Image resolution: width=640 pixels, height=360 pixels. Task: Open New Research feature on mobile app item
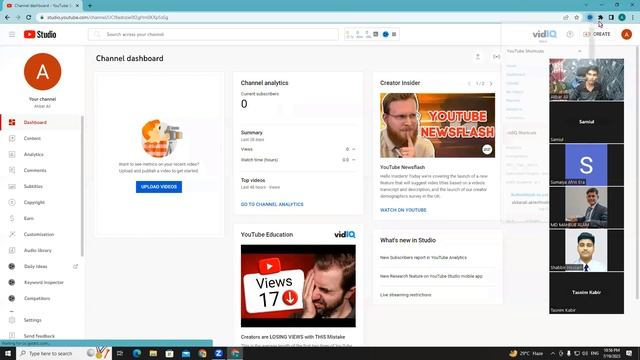[x=431, y=276]
